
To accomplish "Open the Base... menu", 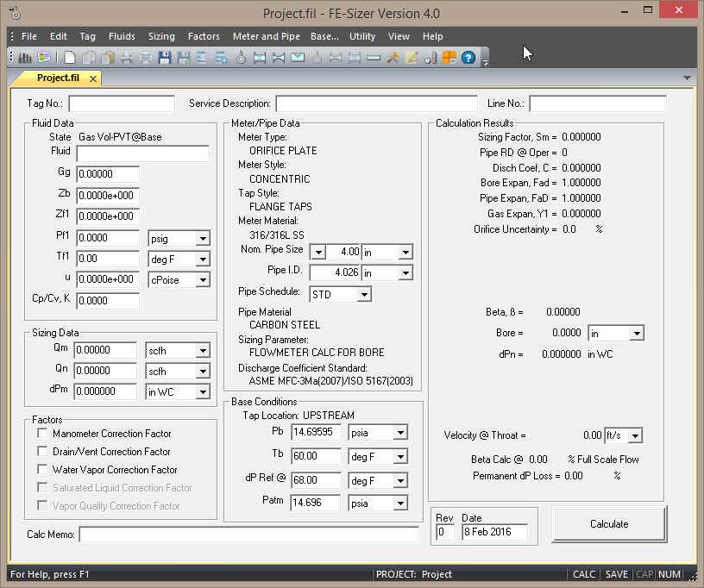I will click(x=324, y=36).
